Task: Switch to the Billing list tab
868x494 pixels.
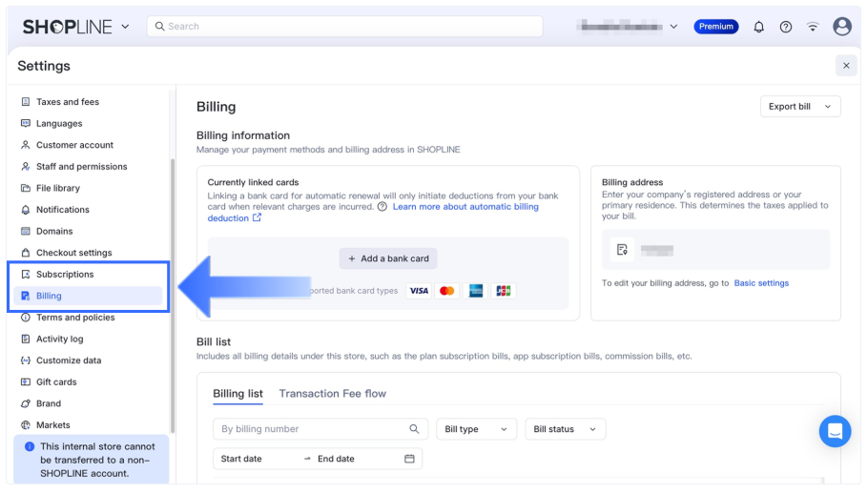Action: 238,394
